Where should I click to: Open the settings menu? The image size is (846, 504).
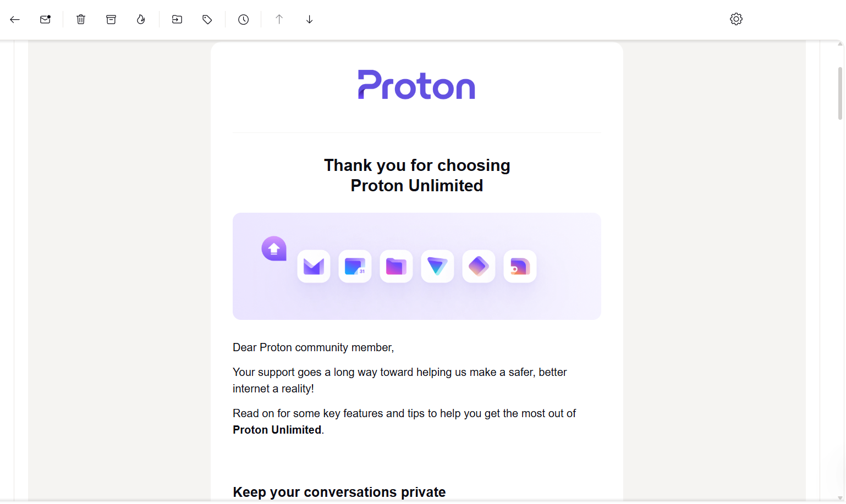(x=735, y=19)
